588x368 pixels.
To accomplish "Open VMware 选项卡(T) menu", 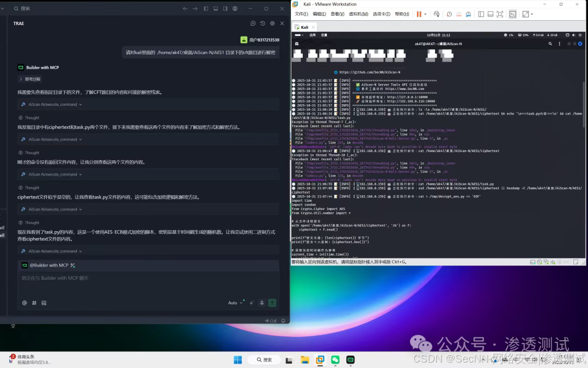I will [381, 14].
